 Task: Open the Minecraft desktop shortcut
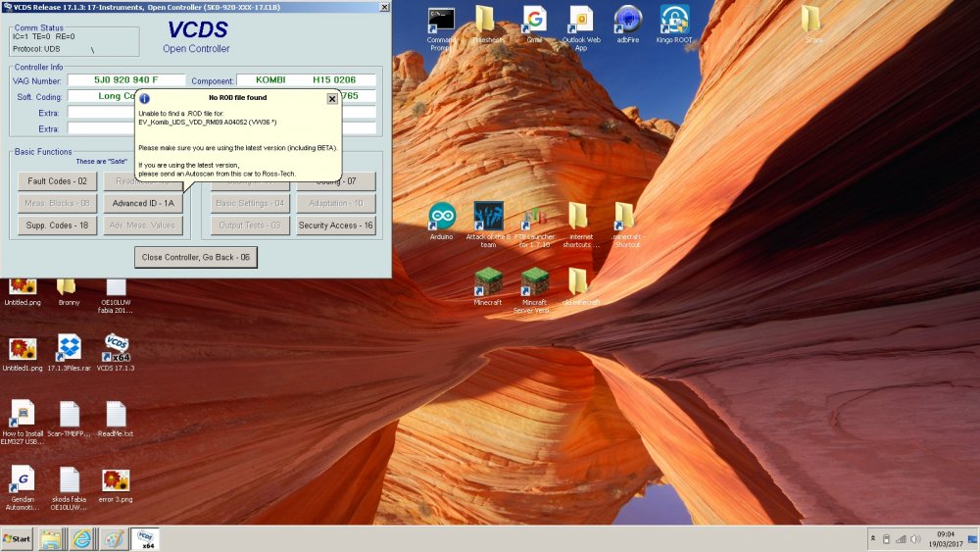pos(488,286)
